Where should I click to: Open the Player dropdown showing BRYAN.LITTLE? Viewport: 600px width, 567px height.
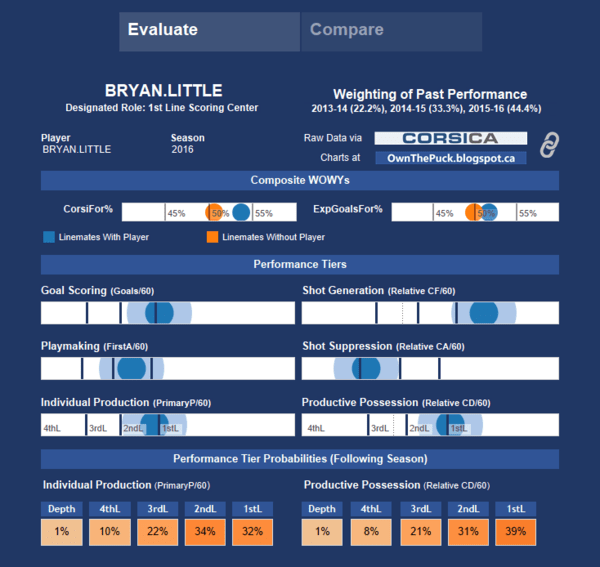click(77, 149)
